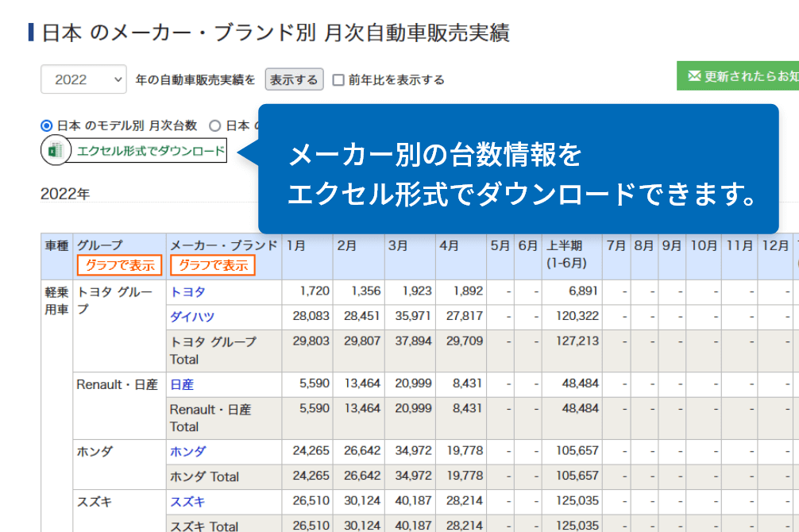Open the 2022 year dropdown
799x532 pixels.
83,79
